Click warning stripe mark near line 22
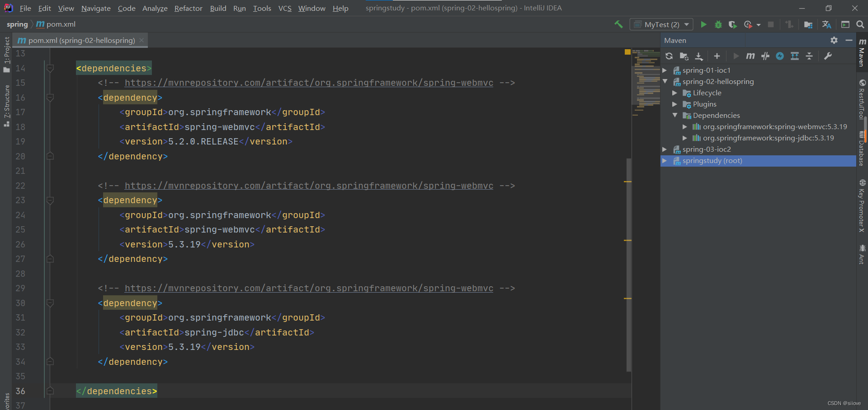Screen dimensions: 868x410 (x=627, y=182)
